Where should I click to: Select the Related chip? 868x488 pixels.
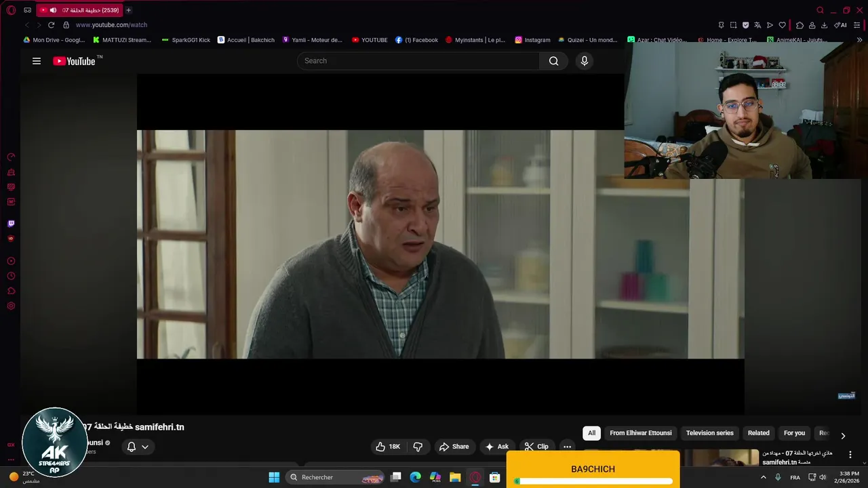click(759, 433)
